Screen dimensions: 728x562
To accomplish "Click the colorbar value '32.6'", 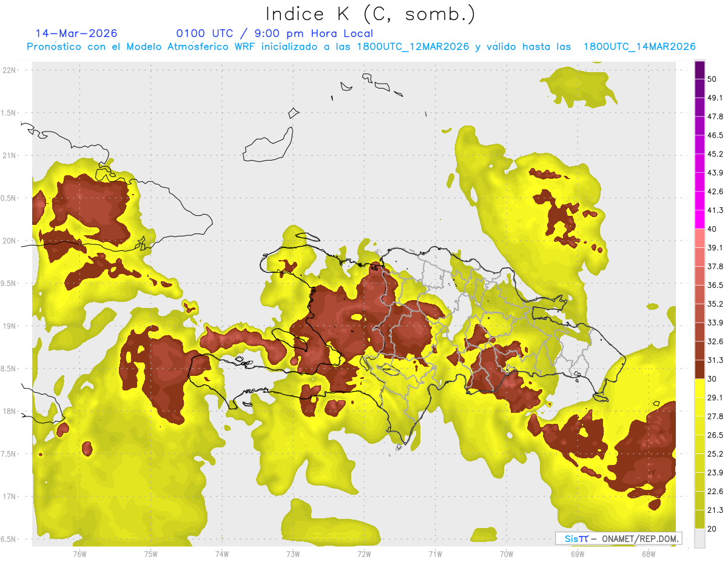I will coord(715,341).
